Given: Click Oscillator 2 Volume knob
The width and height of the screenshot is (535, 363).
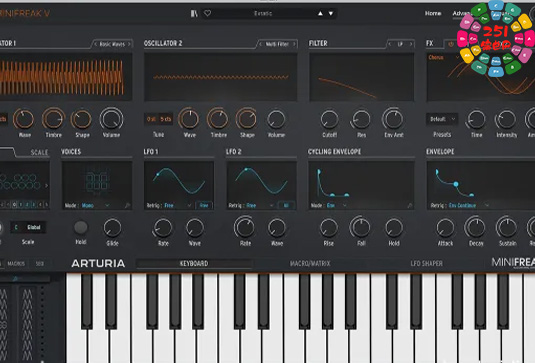Looking at the screenshot, I should click(276, 119).
